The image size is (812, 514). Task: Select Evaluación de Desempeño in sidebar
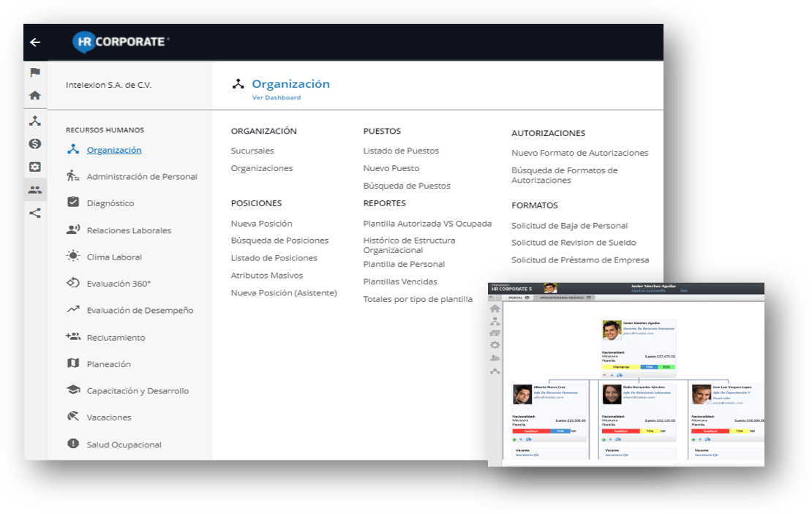pyautogui.click(x=140, y=310)
